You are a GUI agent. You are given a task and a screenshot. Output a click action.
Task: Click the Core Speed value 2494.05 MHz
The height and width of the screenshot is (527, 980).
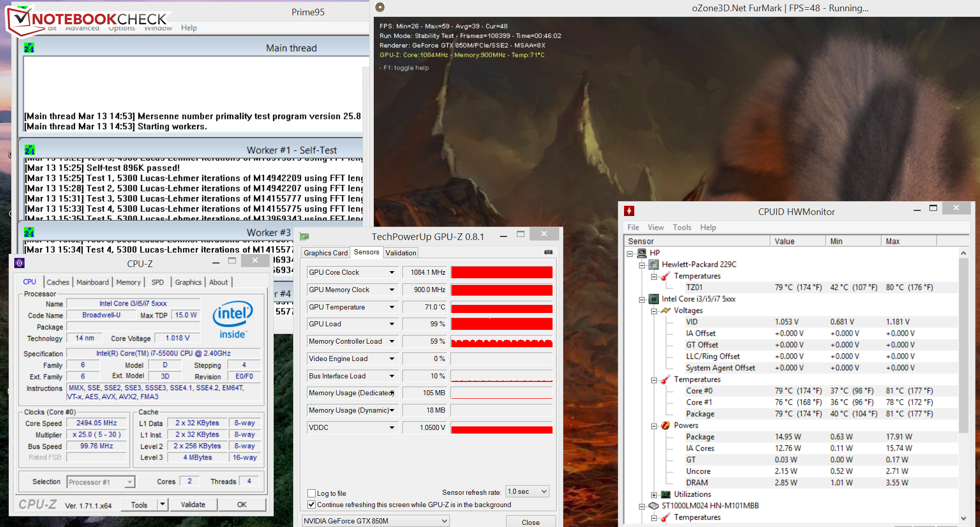[x=97, y=423]
